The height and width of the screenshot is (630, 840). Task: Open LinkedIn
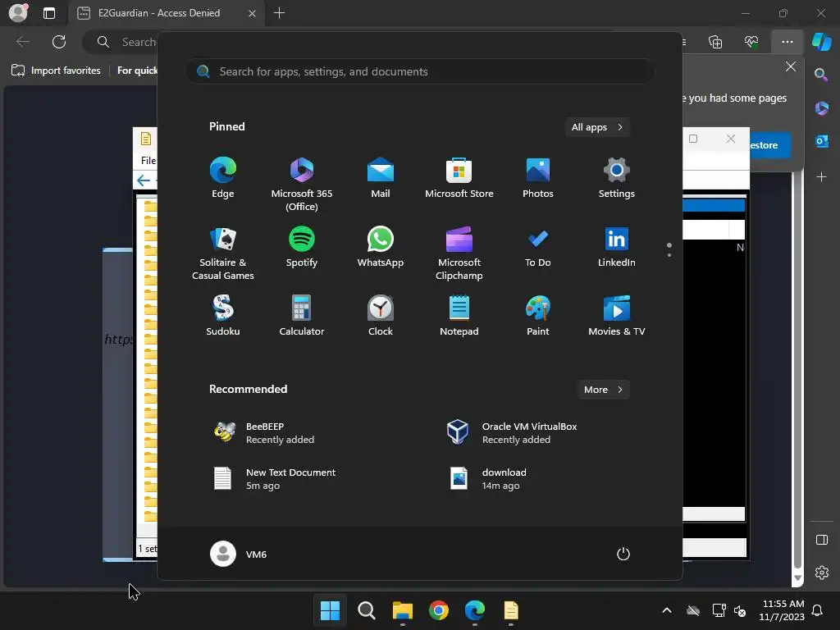pyautogui.click(x=617, y=247)
